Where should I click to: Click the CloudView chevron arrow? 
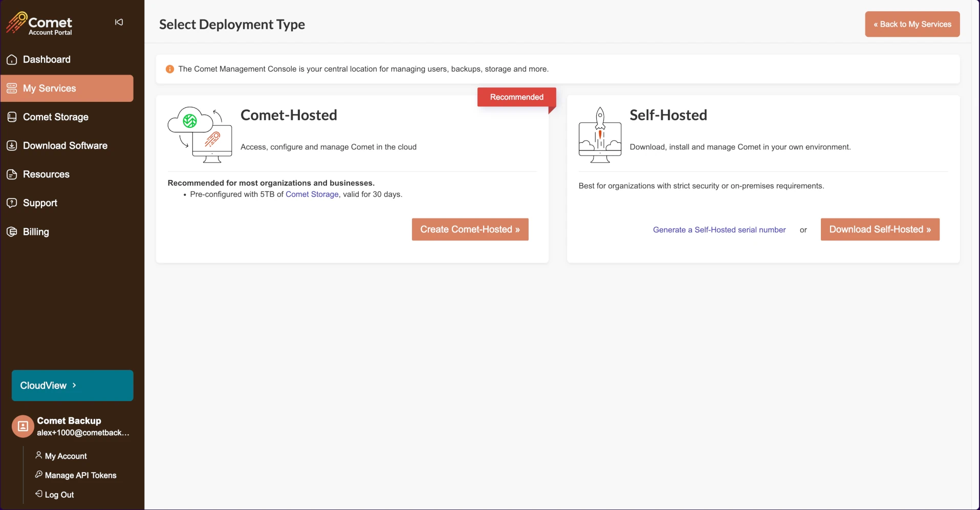(x=74, y=385)
